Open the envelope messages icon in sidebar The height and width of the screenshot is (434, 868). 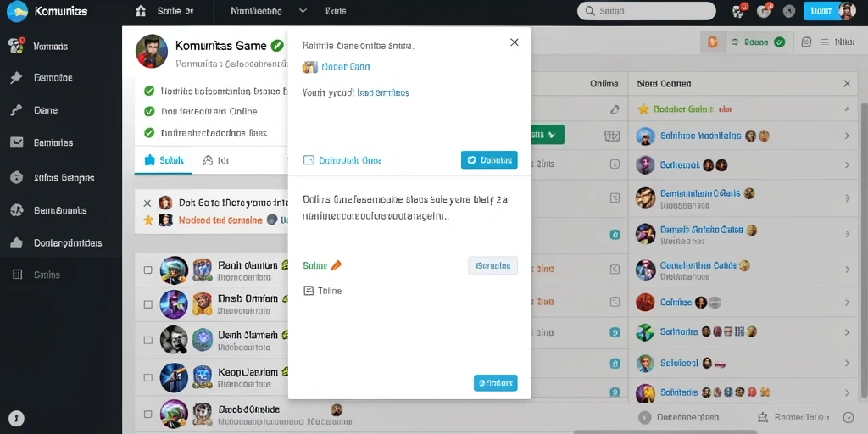pos(17,142)
